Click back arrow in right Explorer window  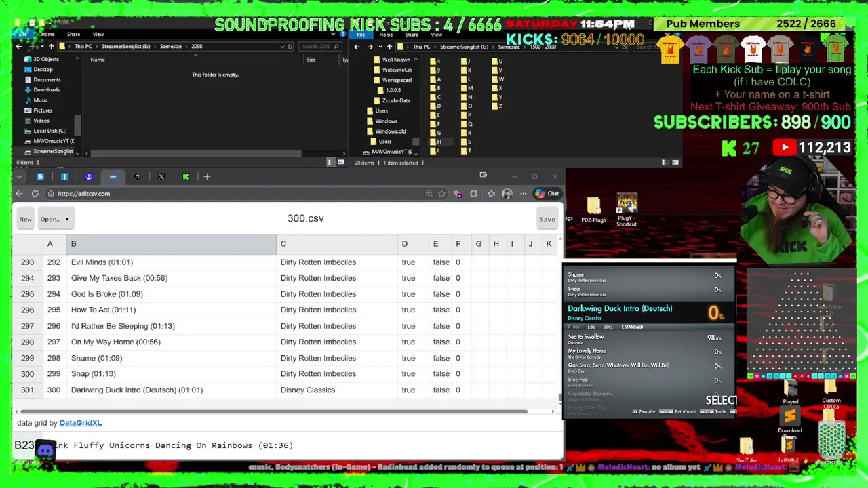coord(357,47)
